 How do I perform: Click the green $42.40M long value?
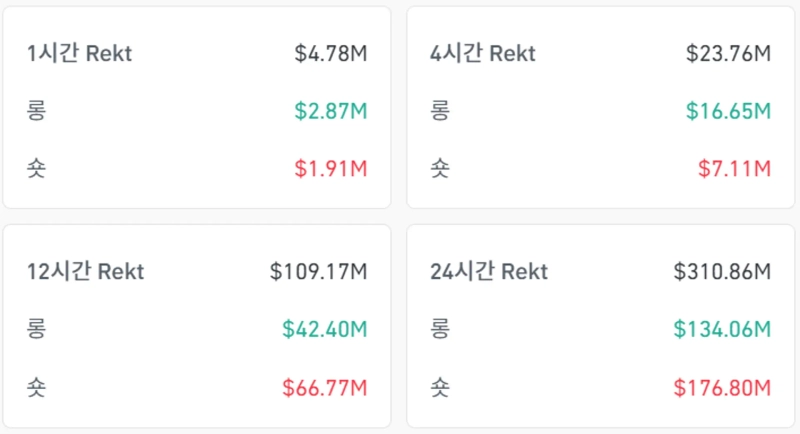tap(325, 328)
